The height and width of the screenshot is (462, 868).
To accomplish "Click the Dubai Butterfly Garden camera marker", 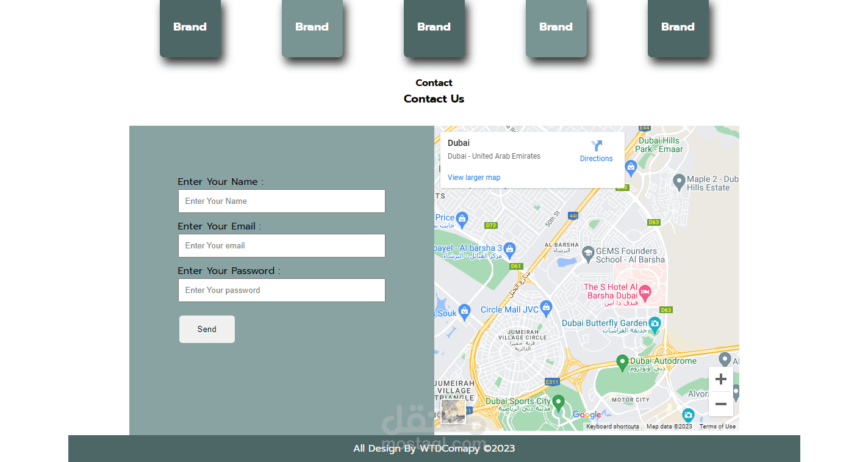I will (655, 325).
